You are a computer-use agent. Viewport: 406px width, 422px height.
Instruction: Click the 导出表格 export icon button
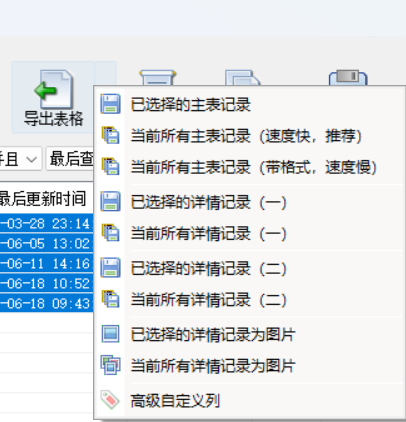(53, 97)
